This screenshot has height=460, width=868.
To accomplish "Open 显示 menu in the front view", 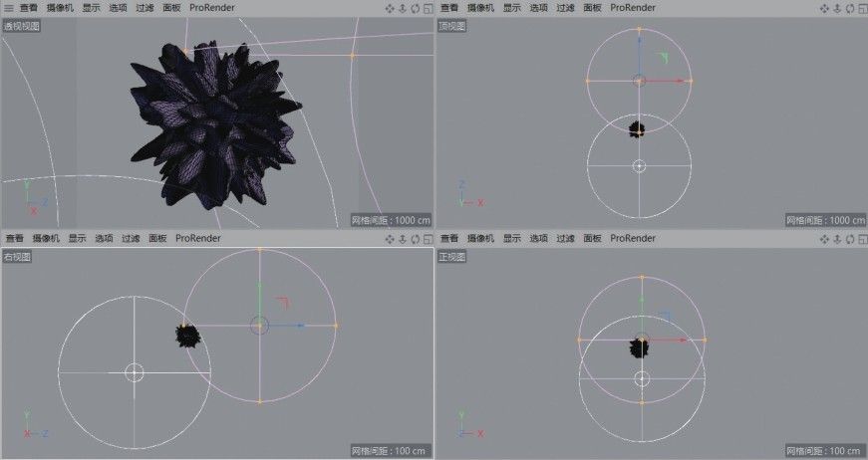I will pos(512,238).
